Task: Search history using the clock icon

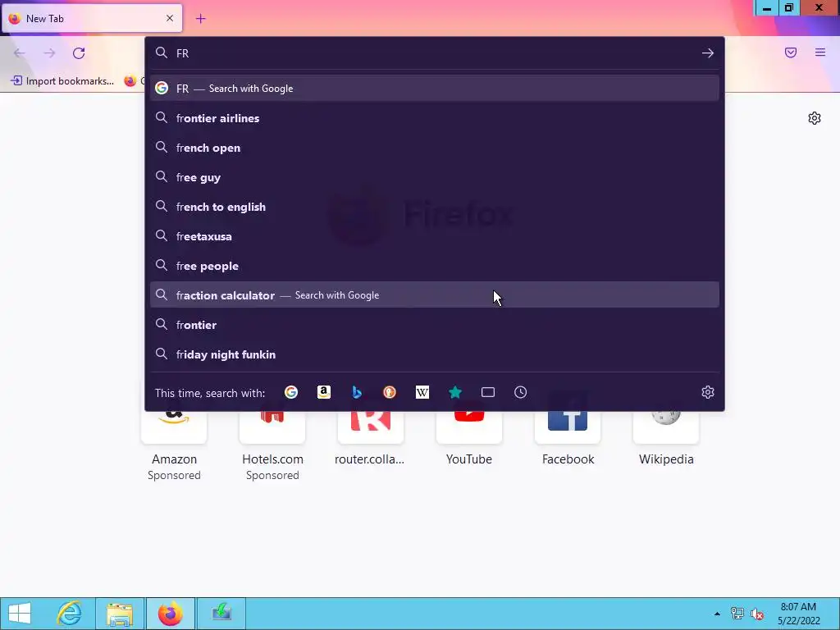Action: [521, 393]
